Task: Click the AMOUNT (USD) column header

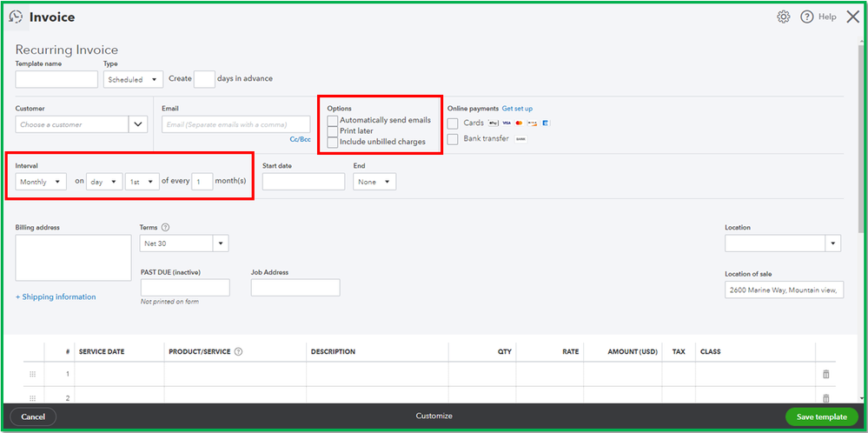Action: pos(633,351)
